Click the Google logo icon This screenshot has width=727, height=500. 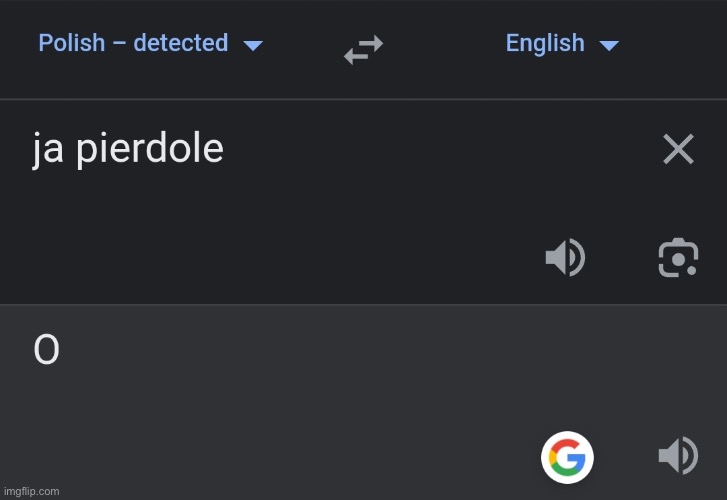567,458
